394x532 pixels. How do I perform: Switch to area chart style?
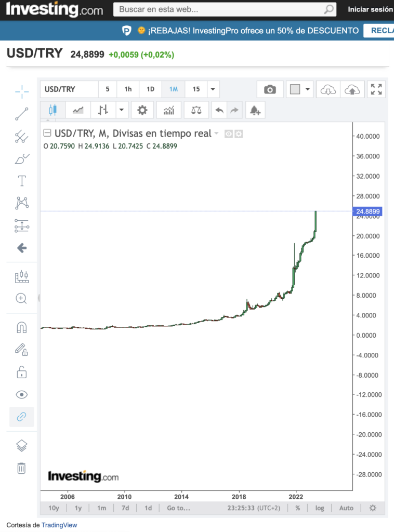tap(78, 110)
